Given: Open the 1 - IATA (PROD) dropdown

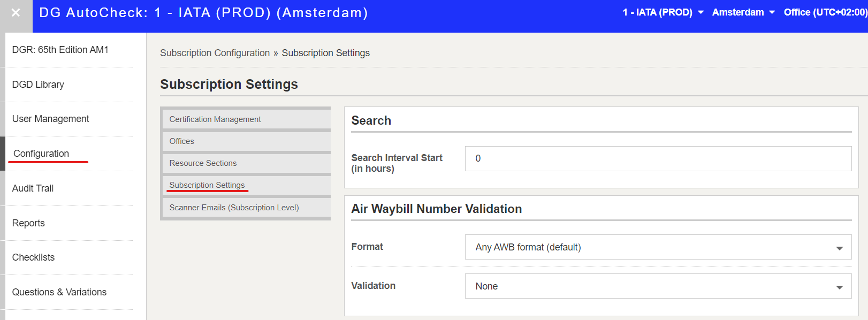Looking at the screenshot, I should point(663,12).
